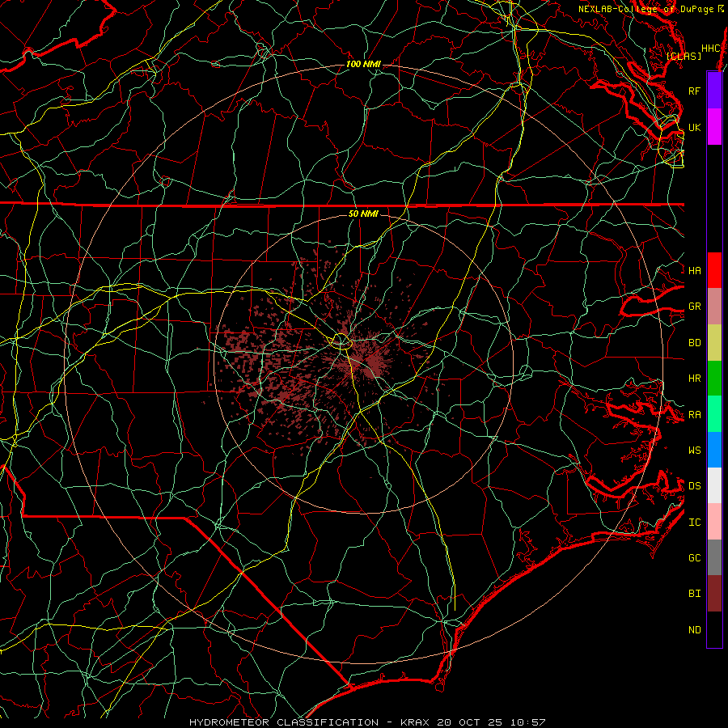Click the GR legend label
The image size is (728, 728).
point(694,307)
